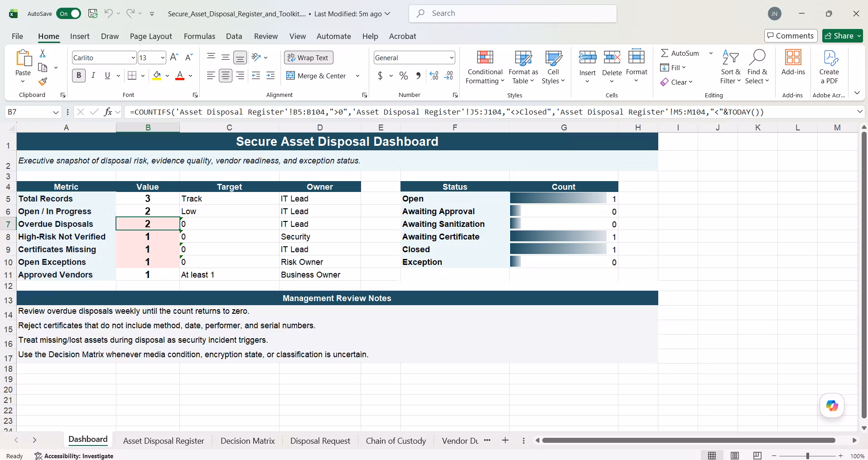
Task: Pick the red font color swatch
Action: tap(180, 76)
